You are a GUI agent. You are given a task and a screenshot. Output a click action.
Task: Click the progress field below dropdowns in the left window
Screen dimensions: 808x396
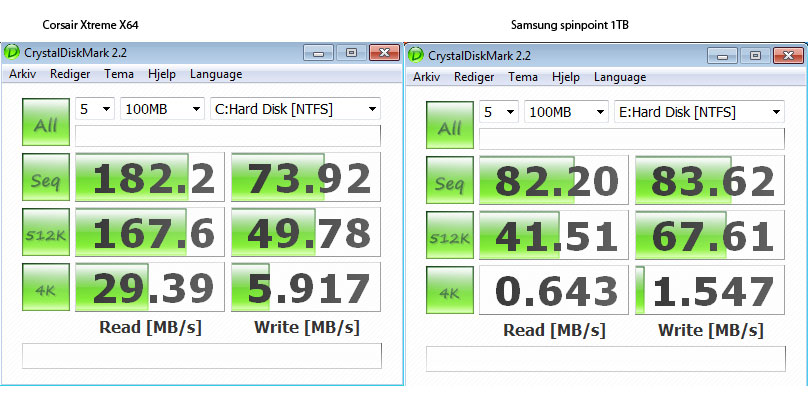228,136
